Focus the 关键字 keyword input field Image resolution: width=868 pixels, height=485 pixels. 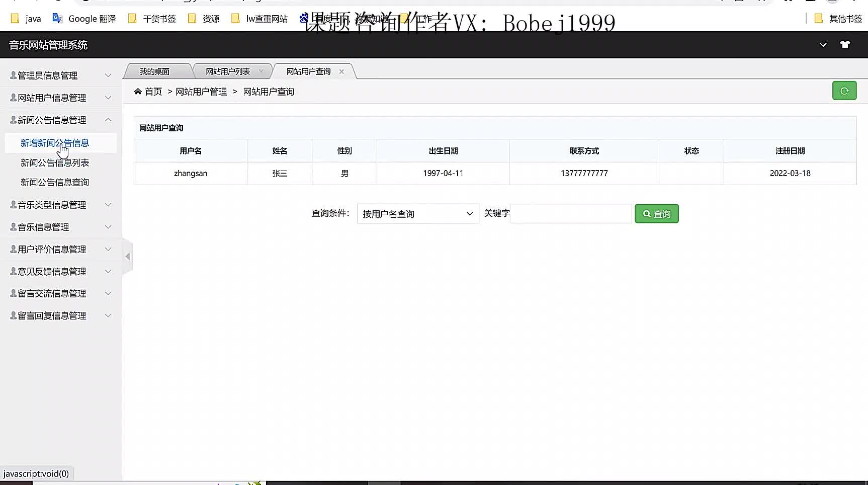[571, 214]
